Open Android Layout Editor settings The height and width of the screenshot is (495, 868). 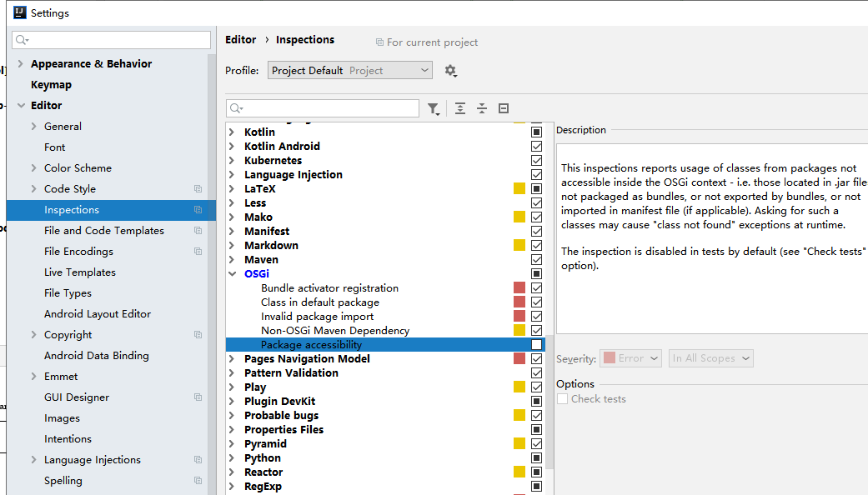click(x=98, y=314)
